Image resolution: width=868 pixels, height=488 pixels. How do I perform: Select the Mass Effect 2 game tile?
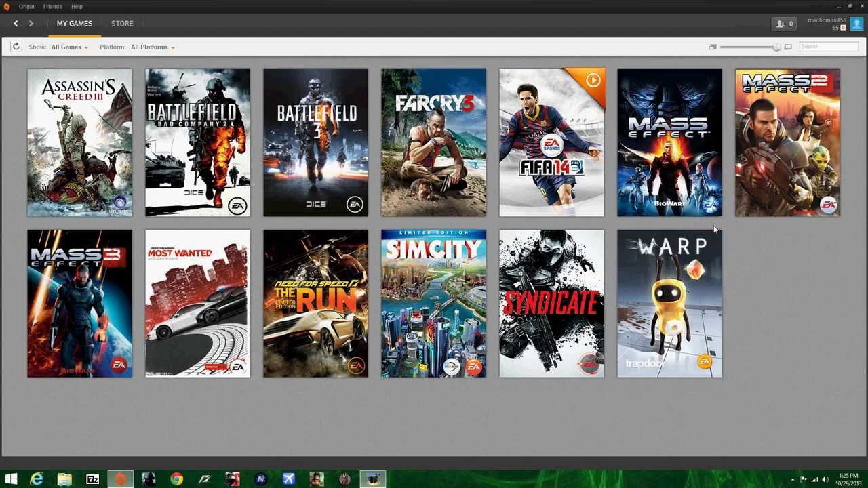pyautogui.click(x=787, y=142)
